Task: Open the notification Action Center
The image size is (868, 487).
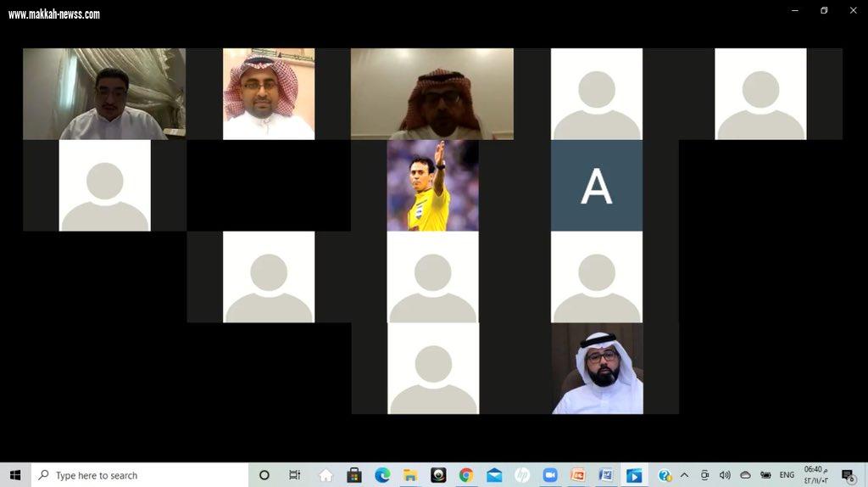Action: [847, 475]
